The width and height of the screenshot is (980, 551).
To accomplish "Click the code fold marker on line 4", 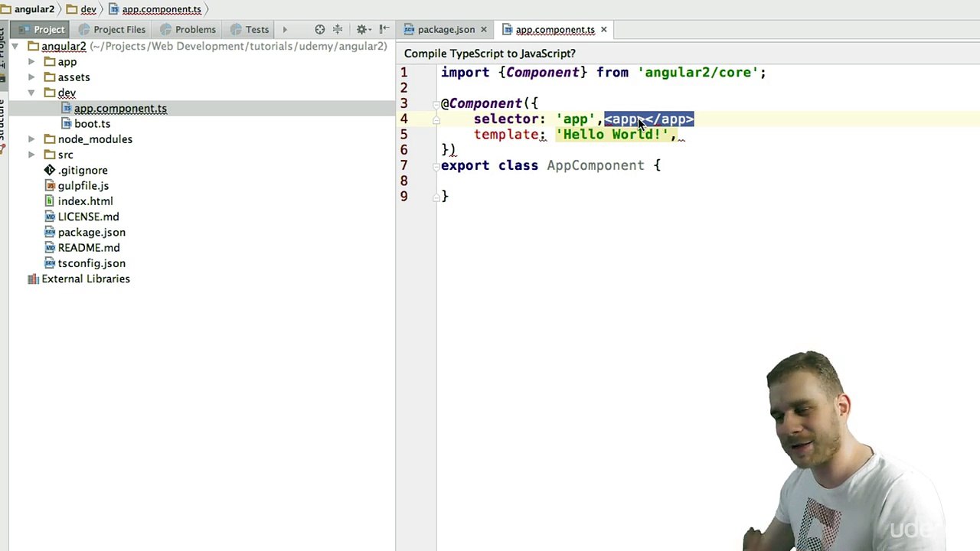I will click(436, 119).
